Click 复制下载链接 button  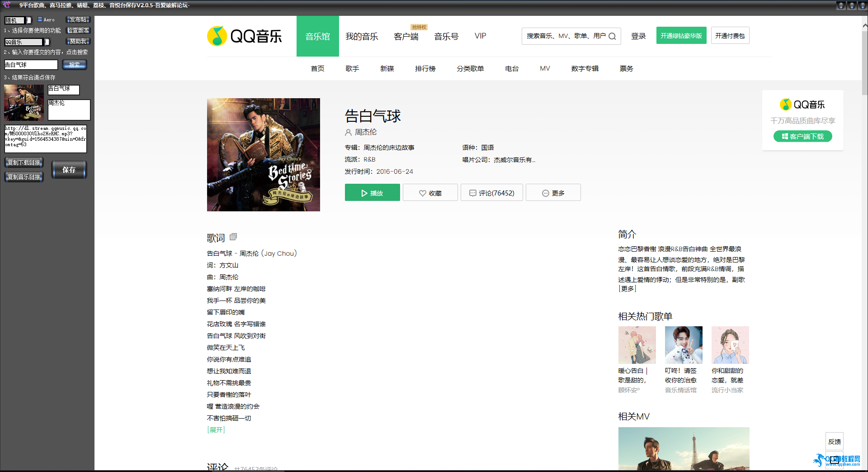(x=24, y=162)
